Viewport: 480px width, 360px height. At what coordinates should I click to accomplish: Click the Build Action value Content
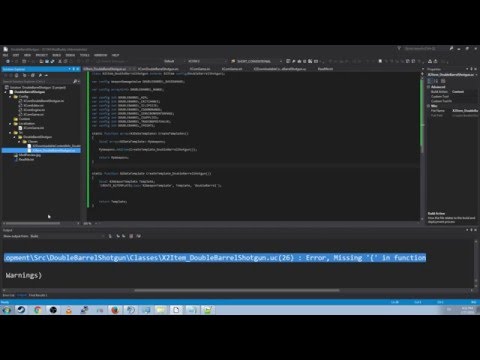458,92
